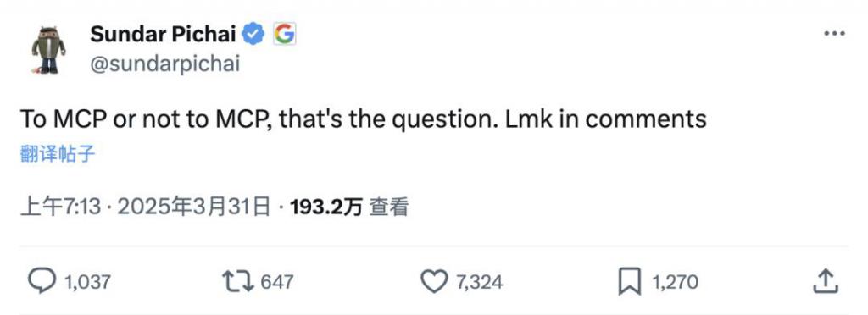The height and width of the screenshot is (315, 868).
Task: Click the tweet text about MCP
Action: coord(363,119)
